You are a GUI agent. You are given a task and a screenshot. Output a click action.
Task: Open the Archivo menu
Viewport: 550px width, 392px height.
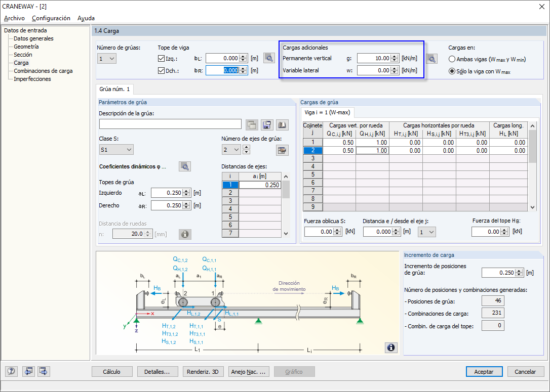tap(14, 18)
